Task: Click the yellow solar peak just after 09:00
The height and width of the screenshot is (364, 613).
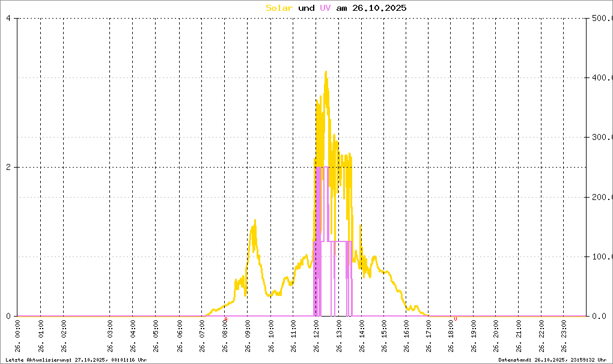Action: [255, 221]
